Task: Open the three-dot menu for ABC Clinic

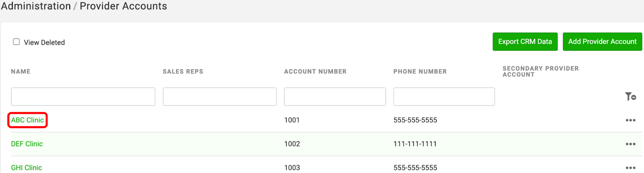Action: point(630,120)
